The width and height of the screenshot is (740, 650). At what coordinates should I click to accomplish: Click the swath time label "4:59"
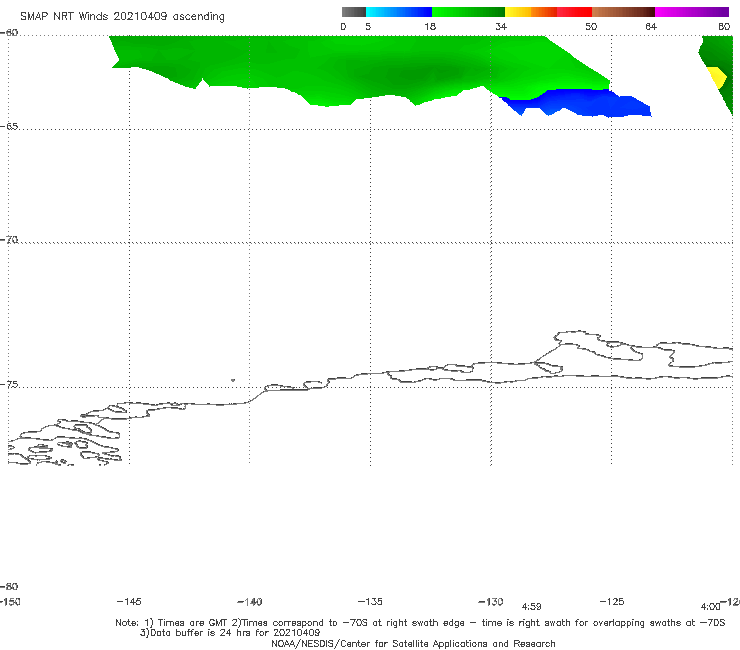coord(531,607)
